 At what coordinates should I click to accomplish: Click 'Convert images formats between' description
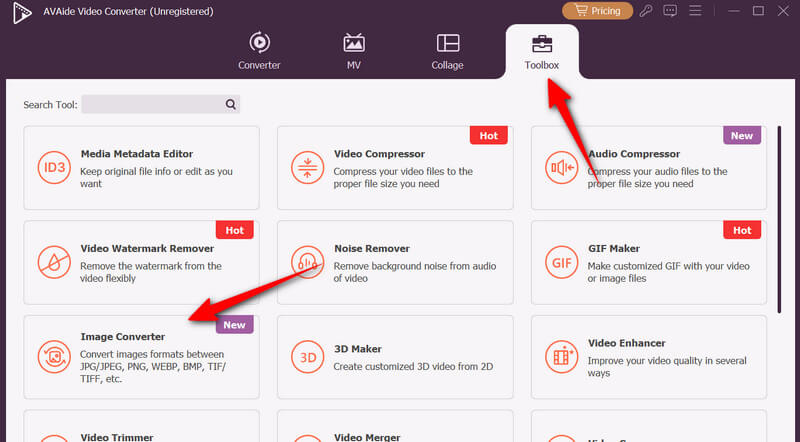[x=153, y=366]
